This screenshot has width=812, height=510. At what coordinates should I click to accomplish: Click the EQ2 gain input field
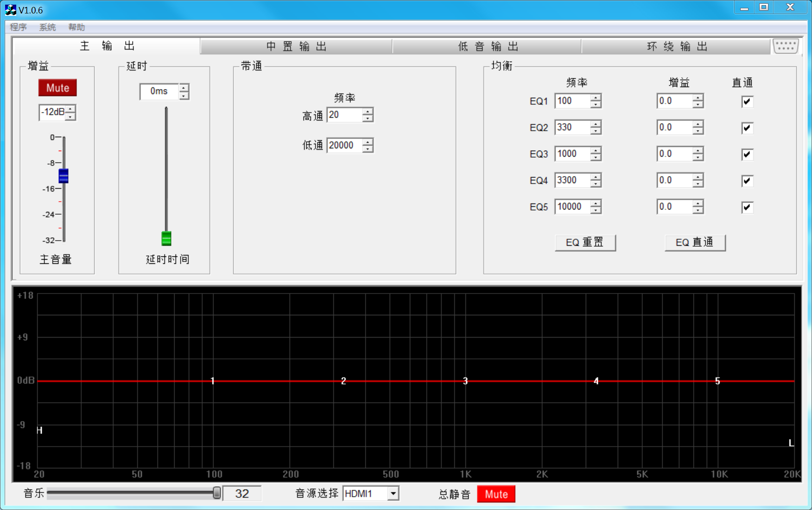[675, 127]
